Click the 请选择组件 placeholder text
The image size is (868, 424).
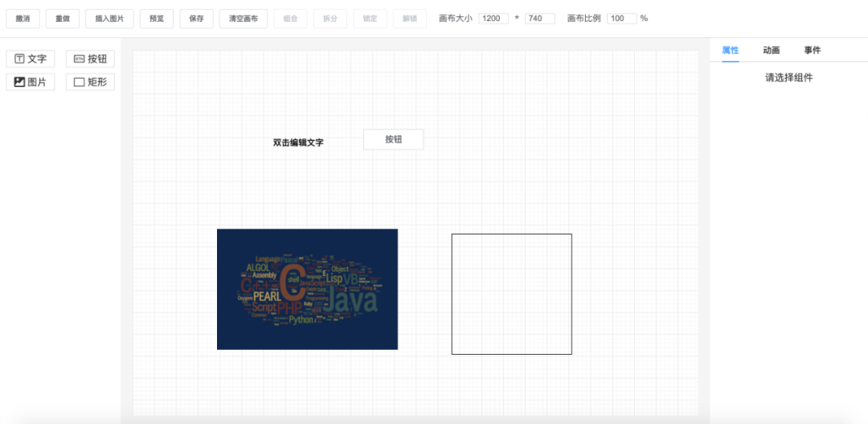[789, 77]
